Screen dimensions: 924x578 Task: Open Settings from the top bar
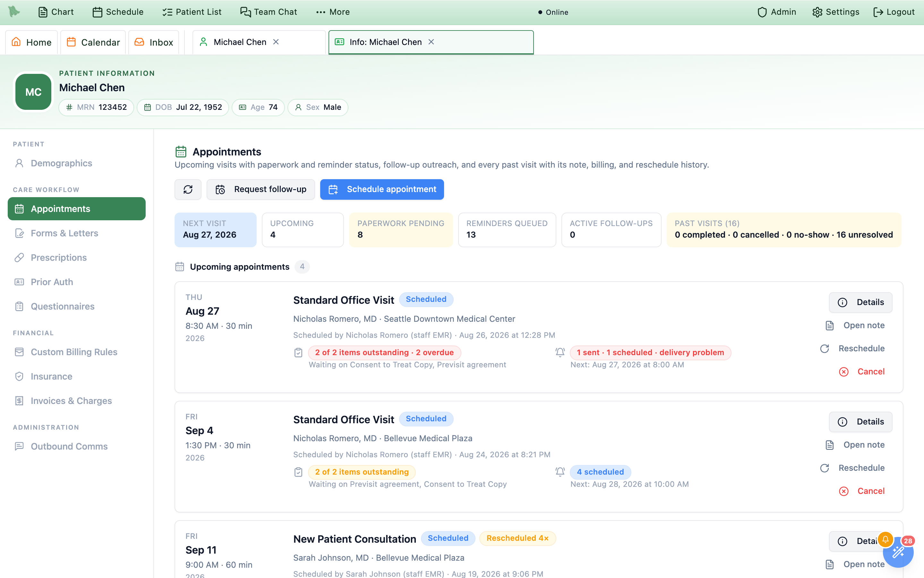click(x=836, y=12)
